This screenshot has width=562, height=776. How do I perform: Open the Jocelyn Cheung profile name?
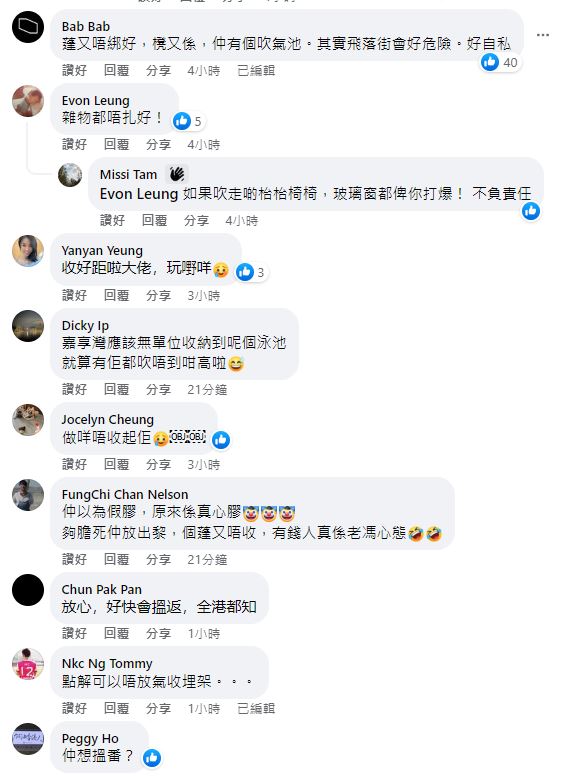[x=107, y=420]
